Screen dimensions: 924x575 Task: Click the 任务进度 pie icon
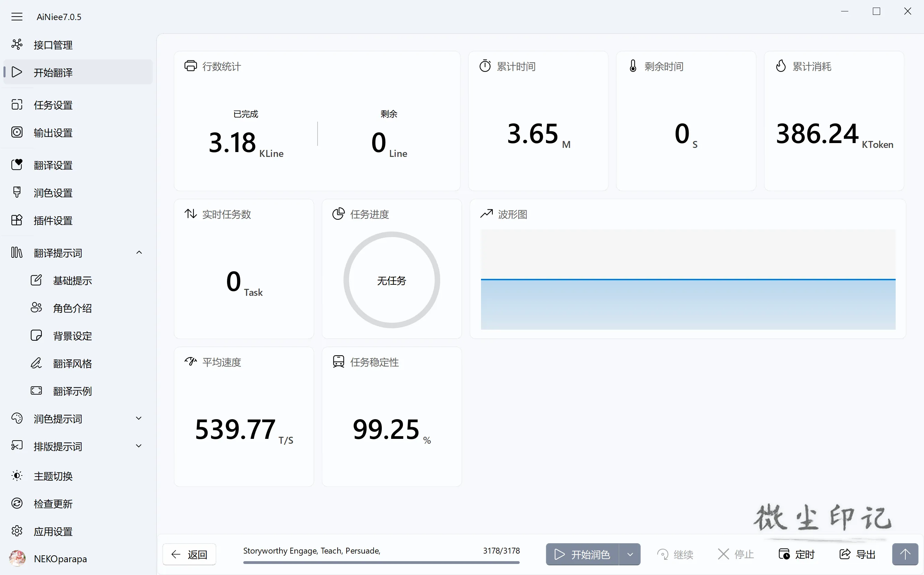pos(338,214)
